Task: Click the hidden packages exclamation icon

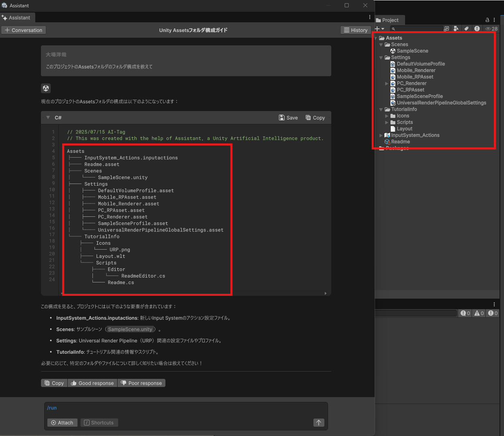Action: (x=477, y=29)
